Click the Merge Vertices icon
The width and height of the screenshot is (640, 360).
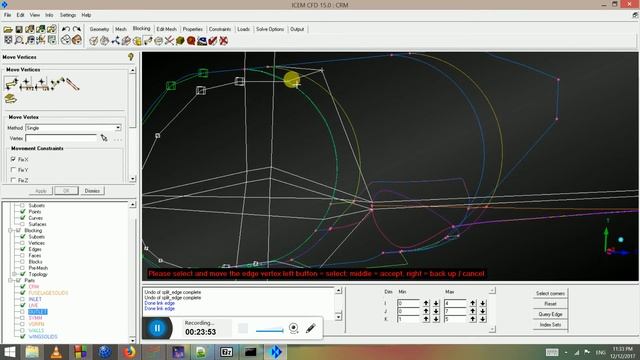116,41
